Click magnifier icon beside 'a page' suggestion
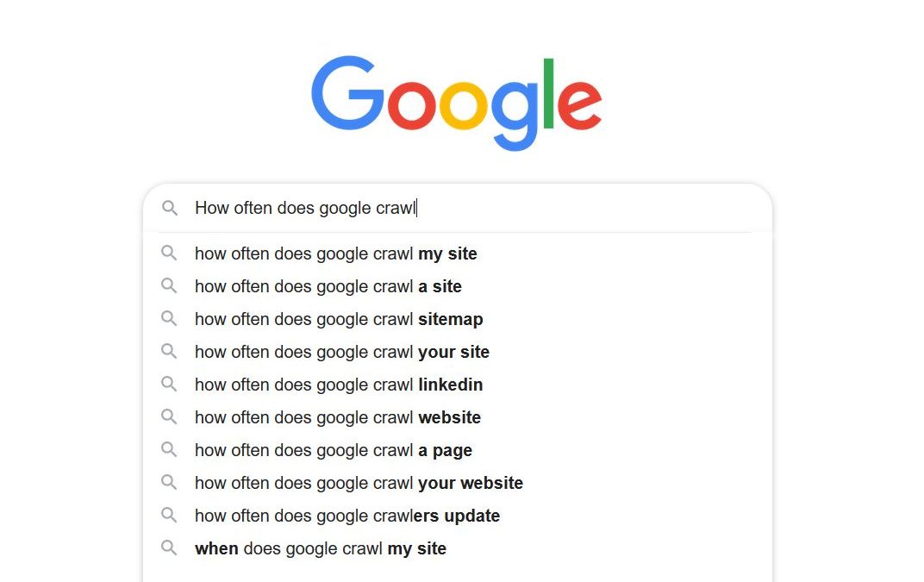The image size is (924, 582). pos(170,450)
